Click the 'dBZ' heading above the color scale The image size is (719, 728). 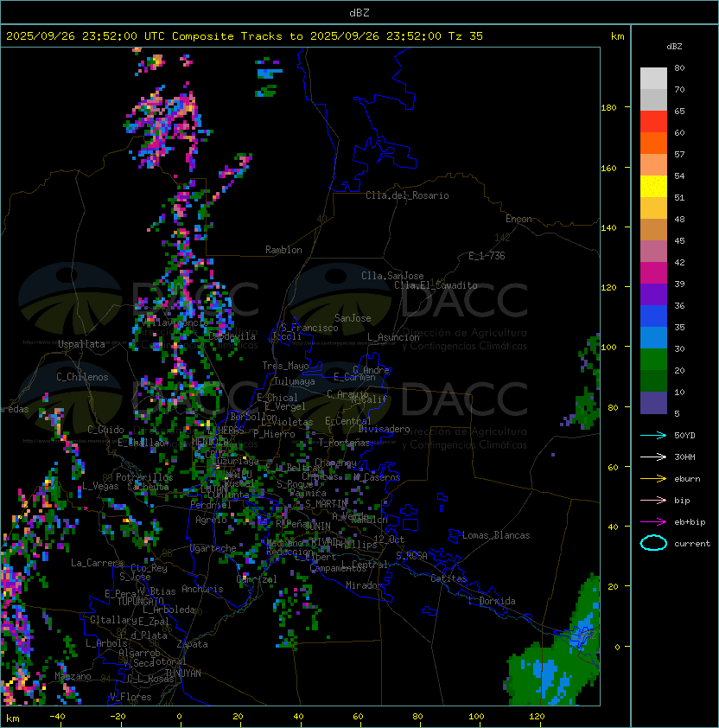[674, 47]
